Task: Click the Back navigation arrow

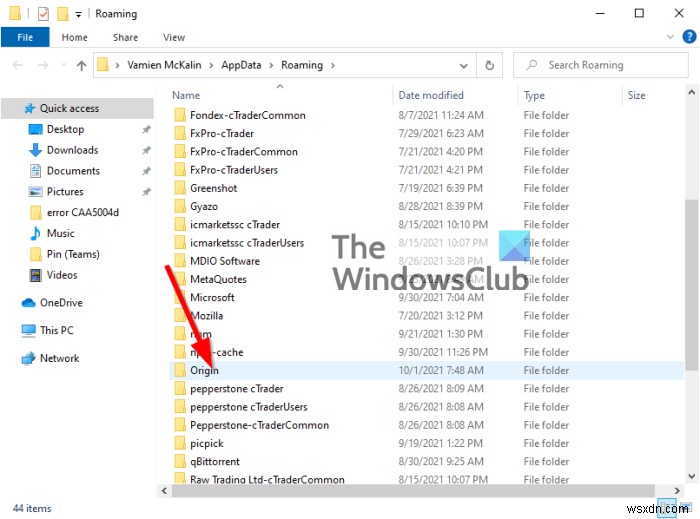Action: [x=18, y=66]
